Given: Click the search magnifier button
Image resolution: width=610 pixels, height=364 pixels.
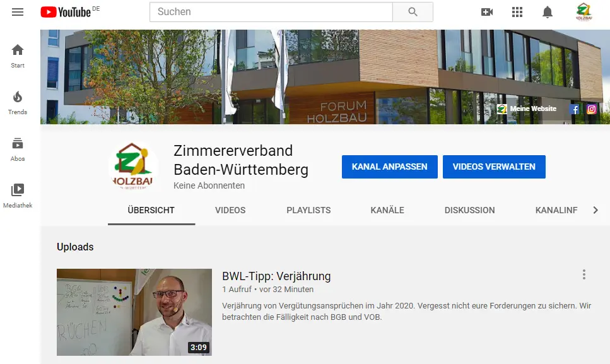Looking at the screenshot, I should (413, 12).
